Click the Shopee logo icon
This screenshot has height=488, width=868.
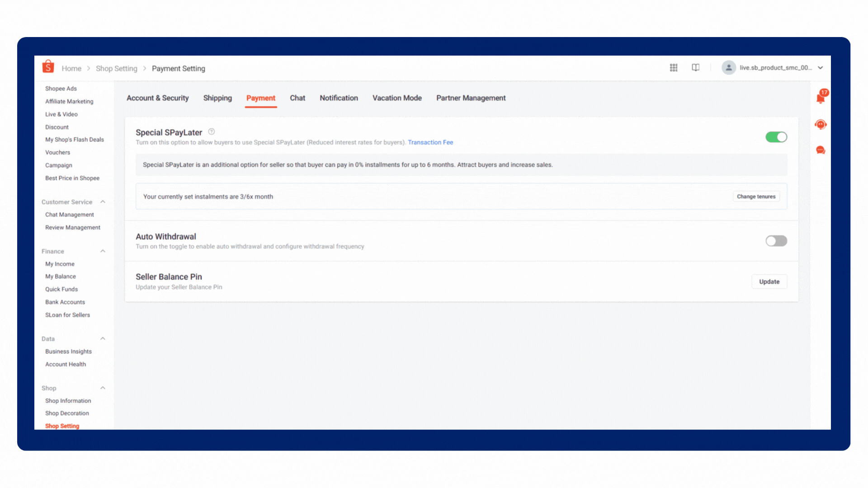48,67
